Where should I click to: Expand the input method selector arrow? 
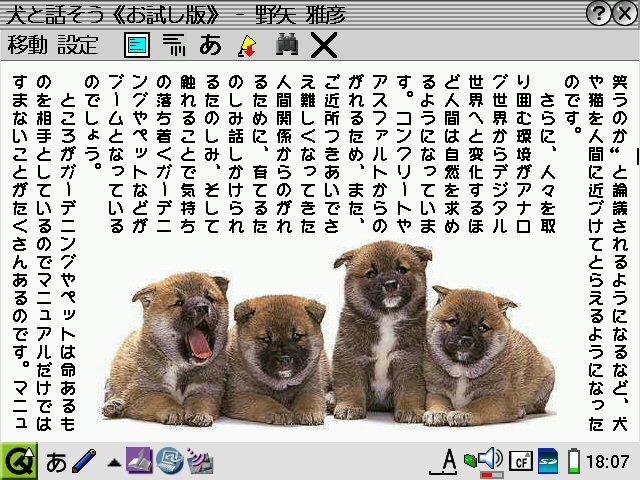point(114,463)
